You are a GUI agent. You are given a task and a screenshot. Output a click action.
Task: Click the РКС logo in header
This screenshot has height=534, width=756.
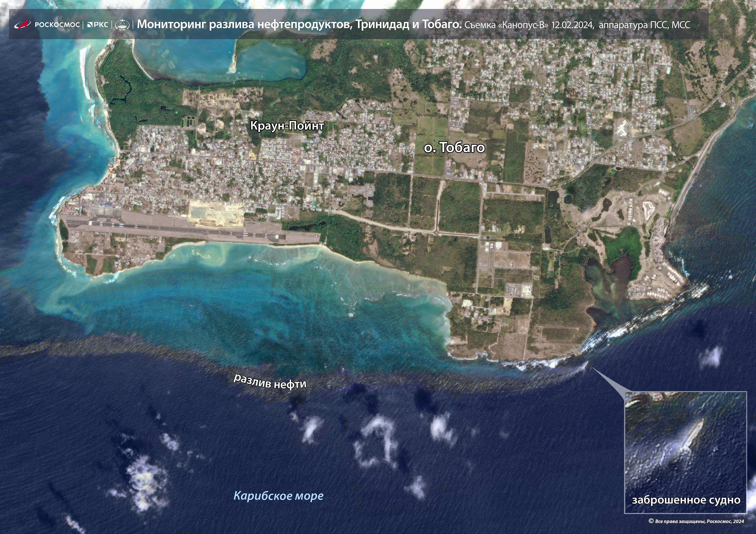(98, 25)
